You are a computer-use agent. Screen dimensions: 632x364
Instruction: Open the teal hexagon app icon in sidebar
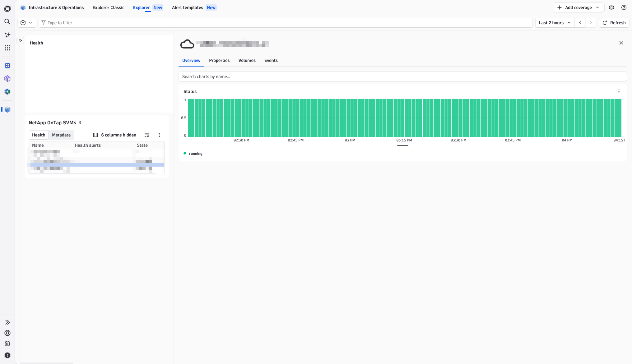pos(7,92)
